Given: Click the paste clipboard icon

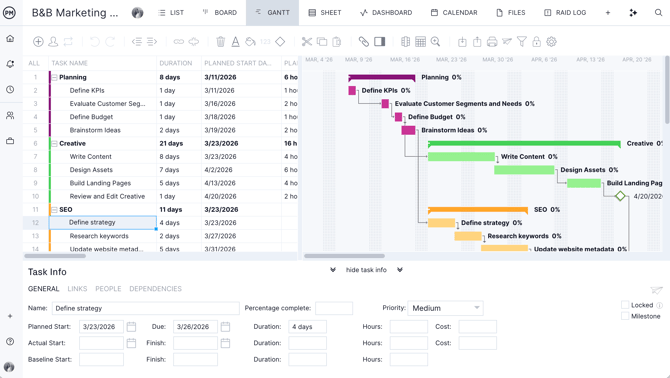Looking at the screenshot, I should click(x=337, y=41).
